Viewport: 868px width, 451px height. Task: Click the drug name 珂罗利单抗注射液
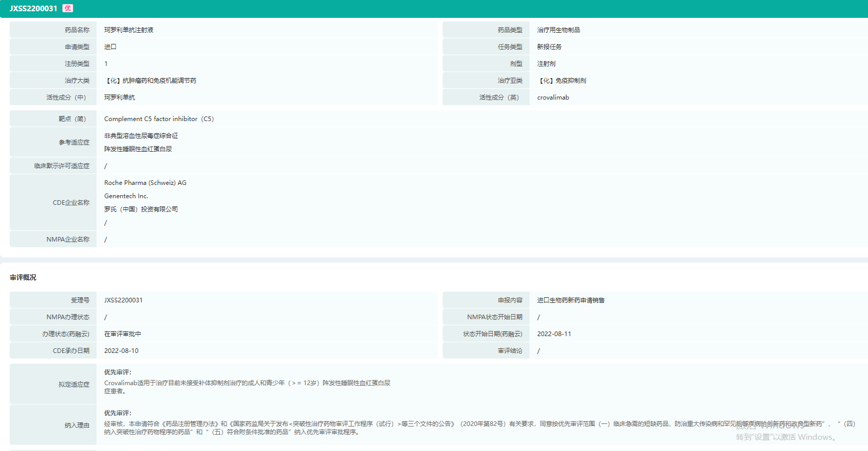pos(129,30)
